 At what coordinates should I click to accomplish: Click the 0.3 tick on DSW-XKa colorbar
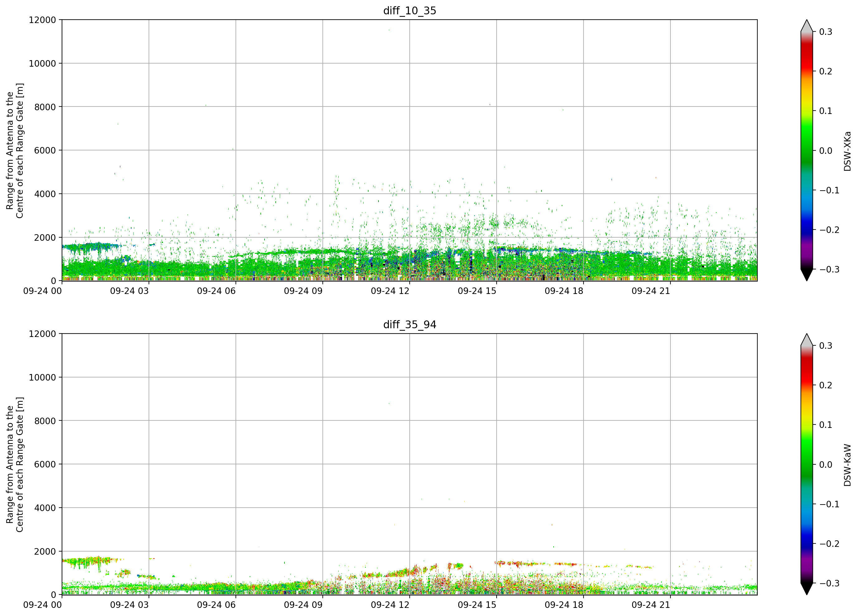coord(826,32)
